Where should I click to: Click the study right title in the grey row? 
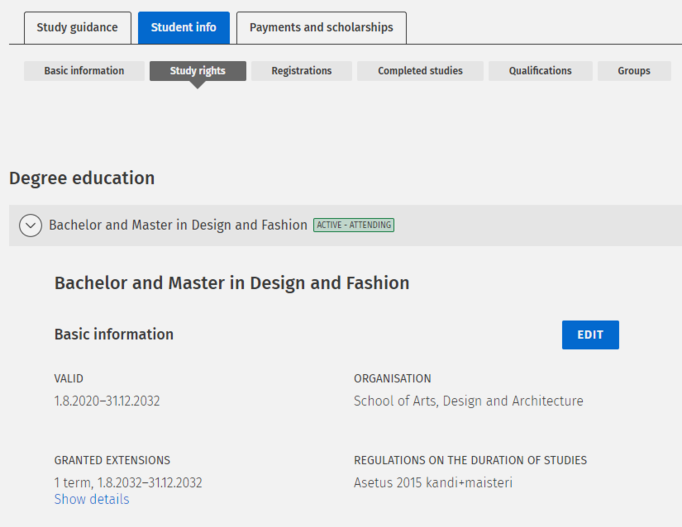coord(178,225)
